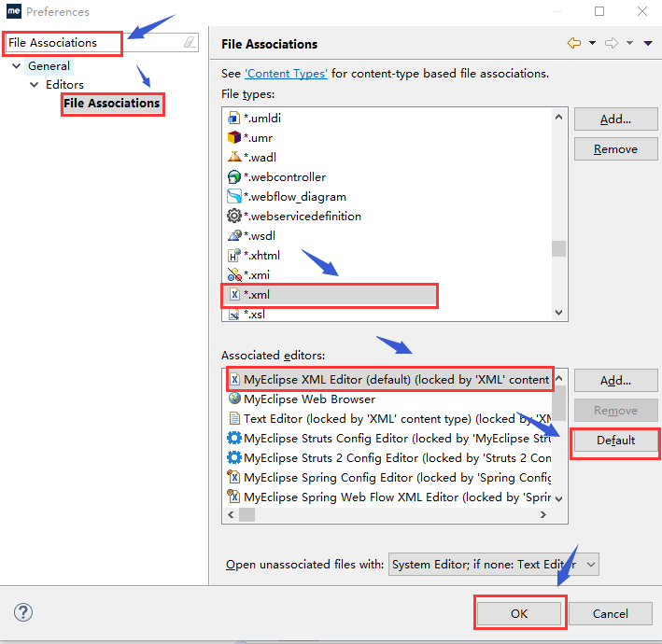Collapse the Editors tree node
Viewport: 662px width, 644px height.
click(35, 84)
